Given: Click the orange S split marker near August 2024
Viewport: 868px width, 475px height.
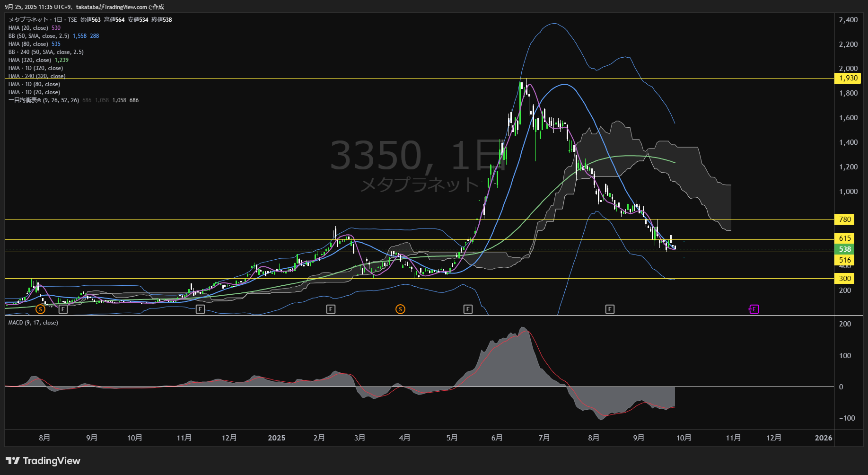Looking at the screenshot, I should 41,309.
